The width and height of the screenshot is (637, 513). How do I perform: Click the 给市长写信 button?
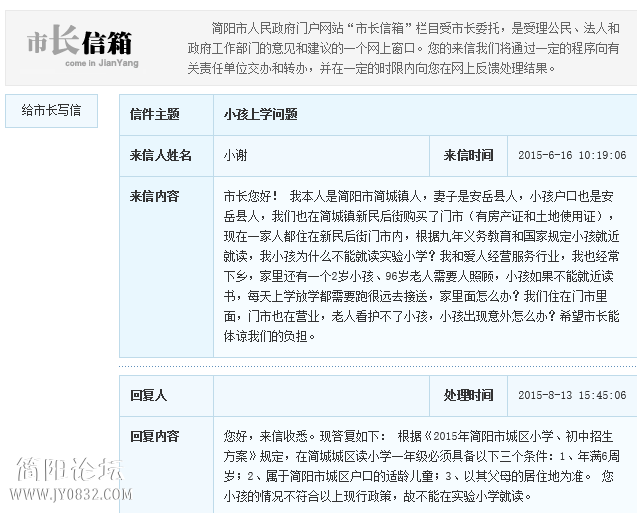(x=51, y=111)
